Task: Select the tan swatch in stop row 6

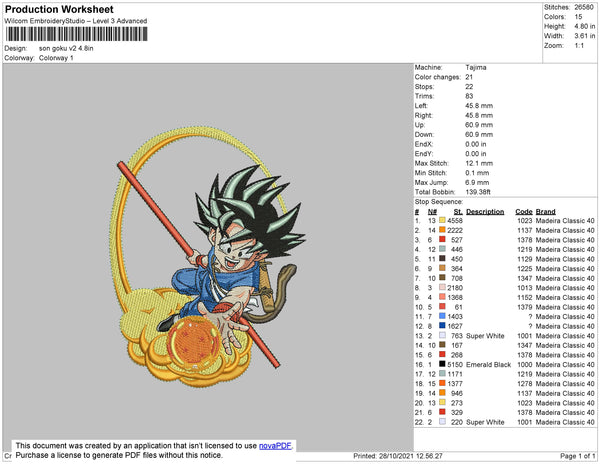Action: coord(442,268)
